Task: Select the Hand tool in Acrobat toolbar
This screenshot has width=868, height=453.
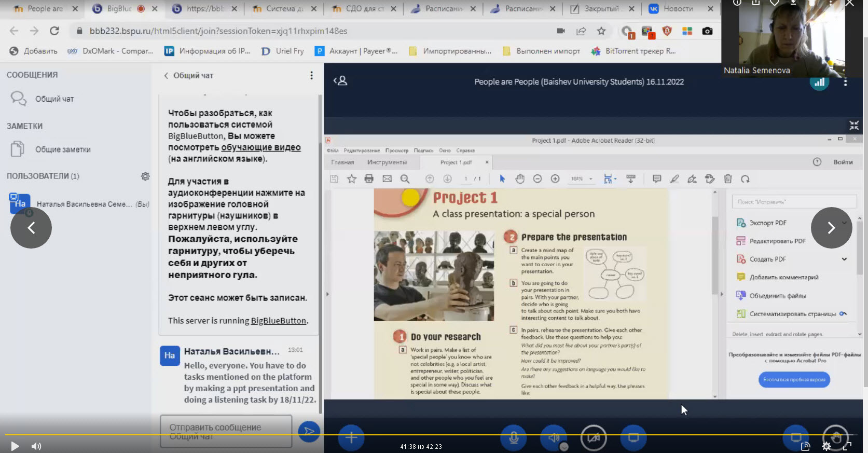Action: pos(520,179)
